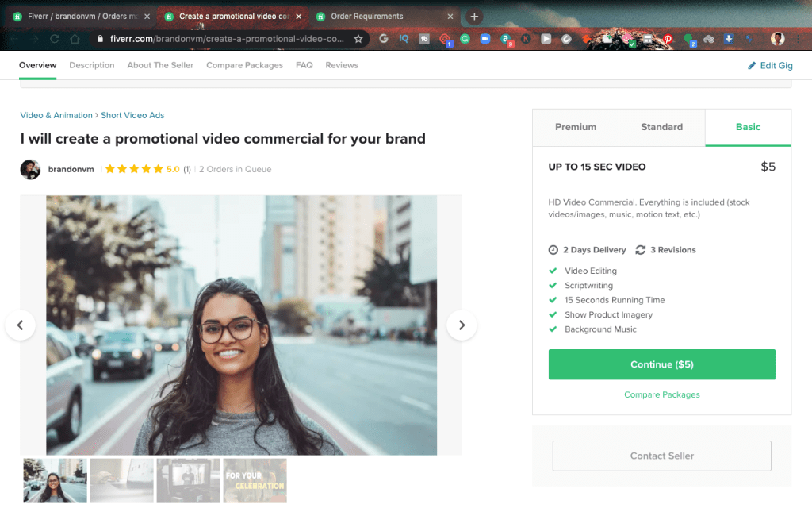Open a new browser tab
Image resolution: width=812 pixels, height=508 pixels.
(474, 17)
